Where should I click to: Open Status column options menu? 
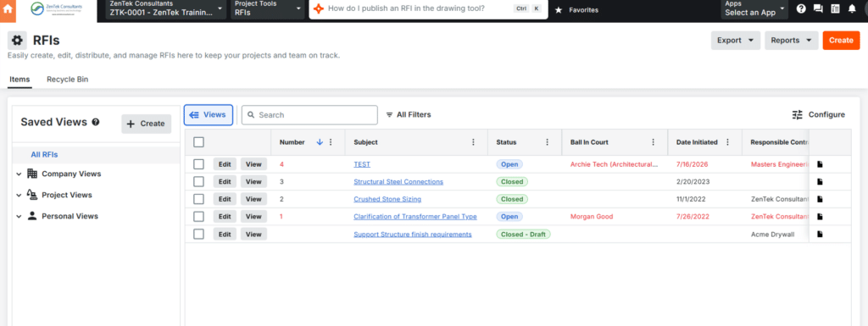point(548,142)
